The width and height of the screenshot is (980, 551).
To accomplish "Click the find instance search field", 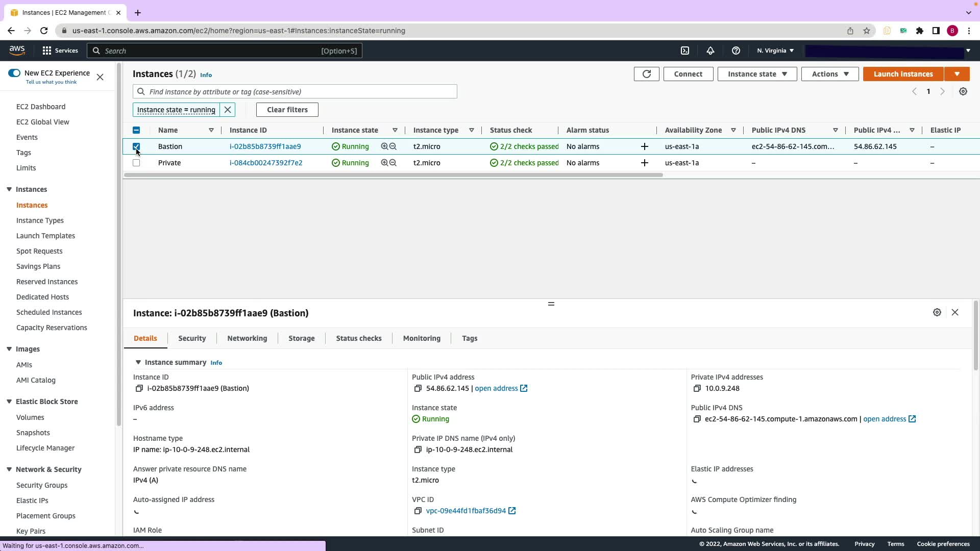I will pos(301,92).
